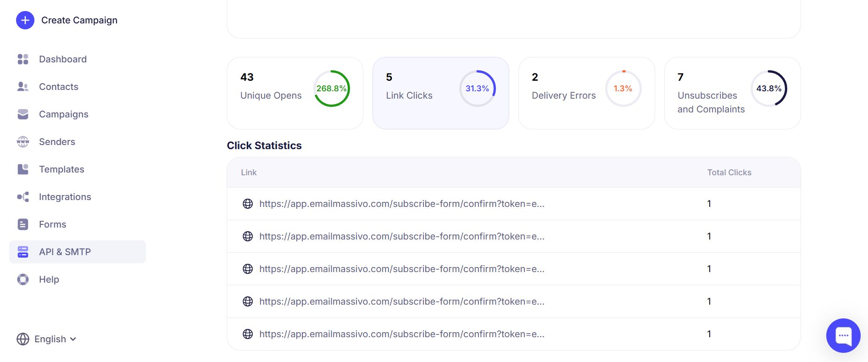Click the Senders www globe icon
The height and width of the screenshot is (362, 868).
point(23,142)
